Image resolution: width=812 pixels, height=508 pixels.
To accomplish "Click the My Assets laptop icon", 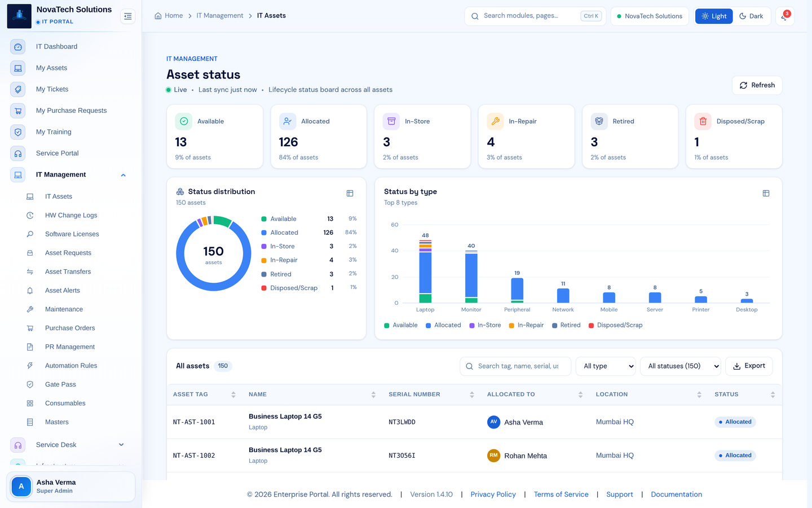I will pyautogui.click(x=18, y=68).
